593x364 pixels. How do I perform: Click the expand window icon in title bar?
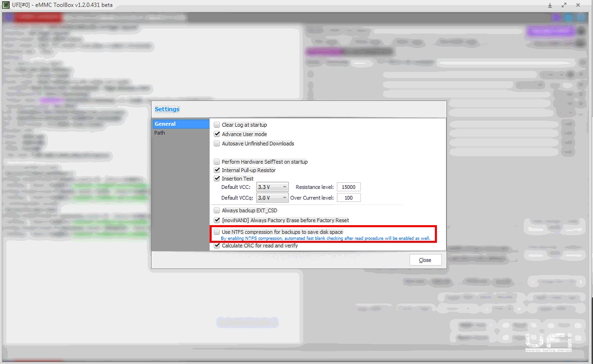[x=564, y=5]
